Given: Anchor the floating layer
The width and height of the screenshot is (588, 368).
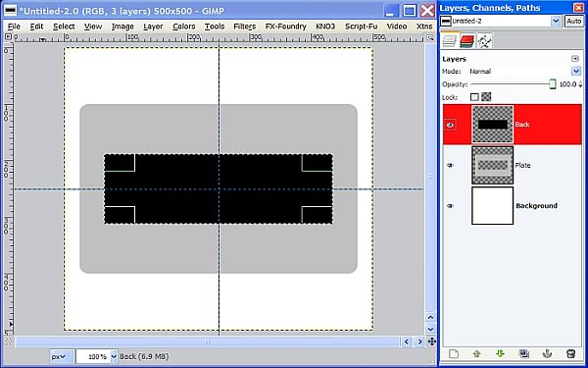Looking at the screenshot, I should [547, 353].
